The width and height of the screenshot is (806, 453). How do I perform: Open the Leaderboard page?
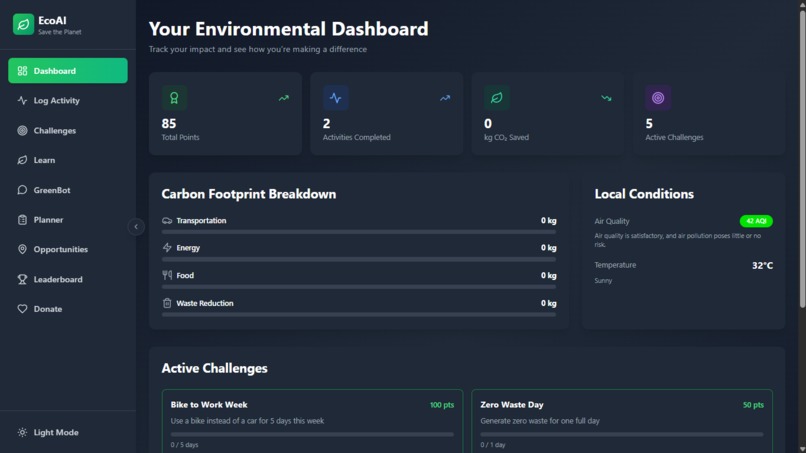pos(68,279)
